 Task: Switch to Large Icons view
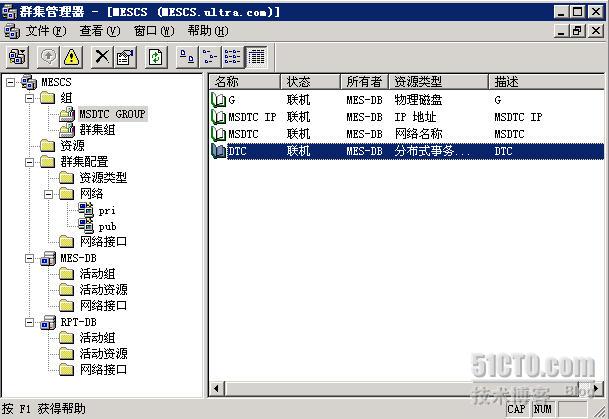pos(187,57)
